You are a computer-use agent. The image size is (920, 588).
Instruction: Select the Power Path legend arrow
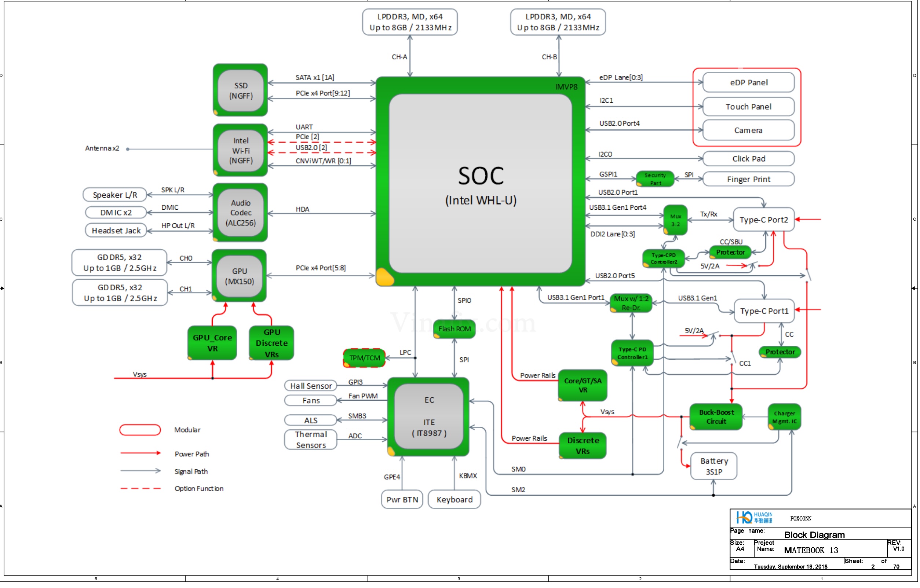point(140,453)
